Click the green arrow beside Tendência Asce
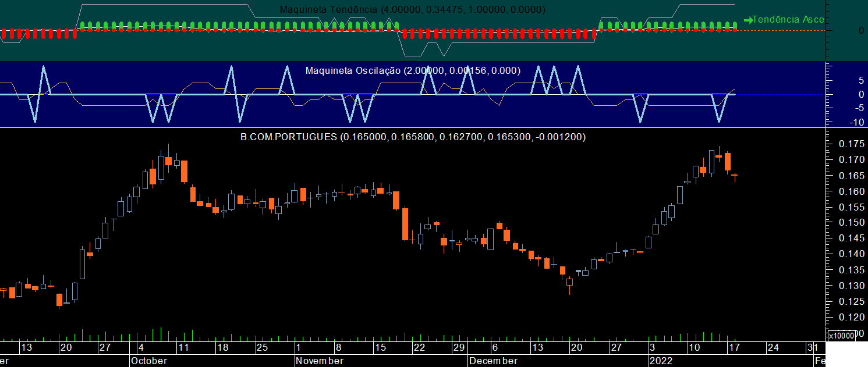The image size is (868, 367). click(748, 20)
